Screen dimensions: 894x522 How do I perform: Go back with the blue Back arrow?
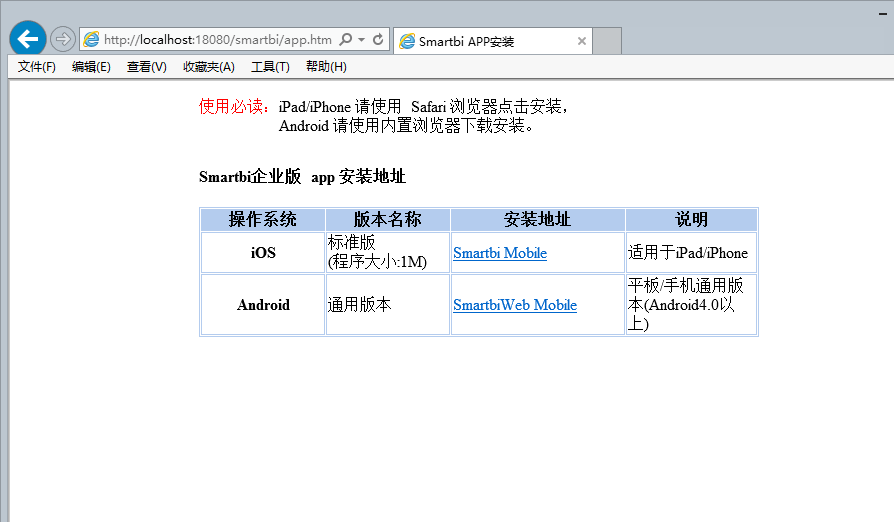point(27,39)
